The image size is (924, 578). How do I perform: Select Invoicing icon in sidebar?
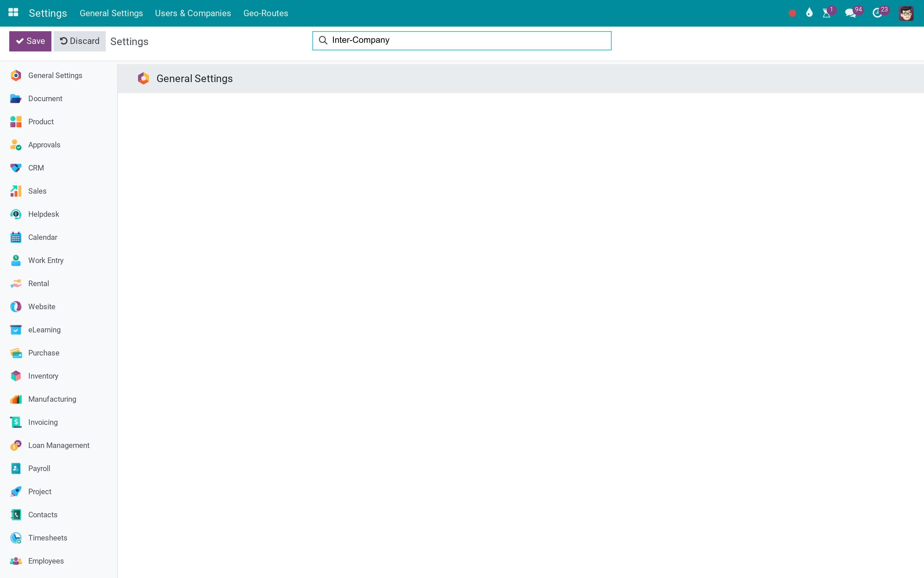[16, 423]
